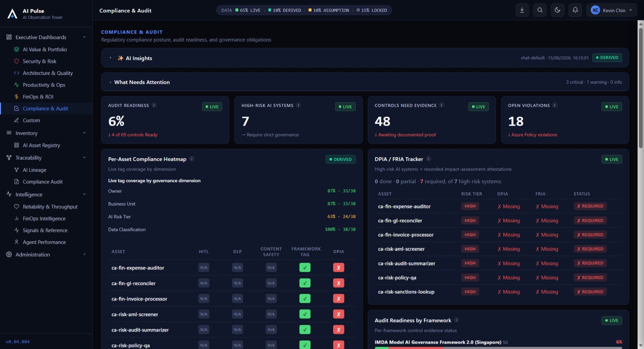This screenshot has width=644, height=349.
Task: Click Controls Need Evidence info icon
Action: pos(442,105)
